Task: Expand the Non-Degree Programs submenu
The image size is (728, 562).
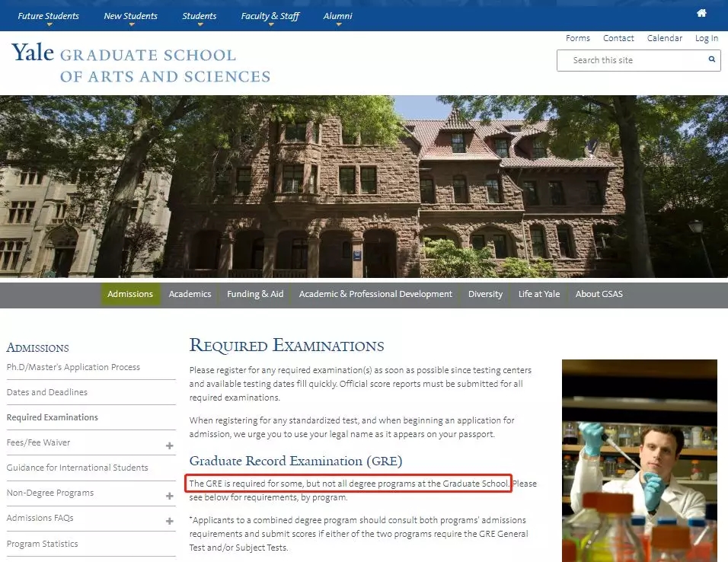Action: tap(169, 496)
